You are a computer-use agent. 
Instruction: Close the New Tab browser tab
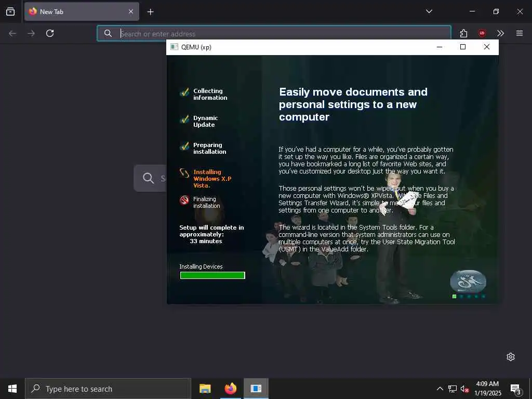coord(131,11)
